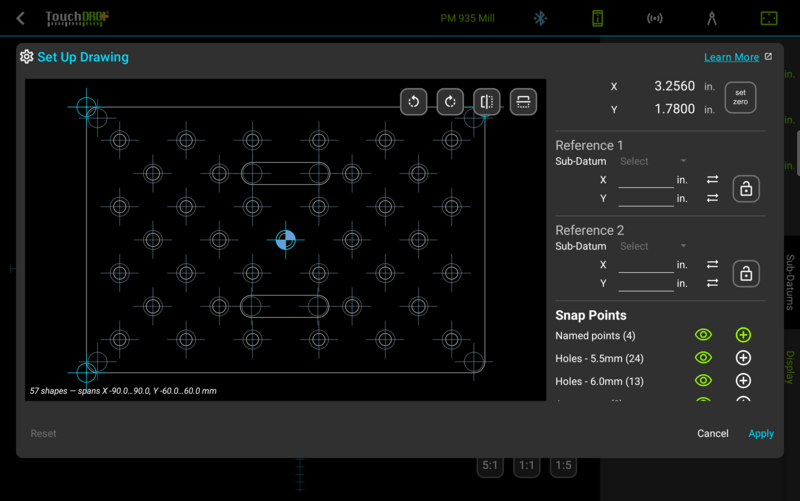Viewport: 800px width, 501px height.
Task: Select the blue center origin marker
Action: (x=285, y=239)
